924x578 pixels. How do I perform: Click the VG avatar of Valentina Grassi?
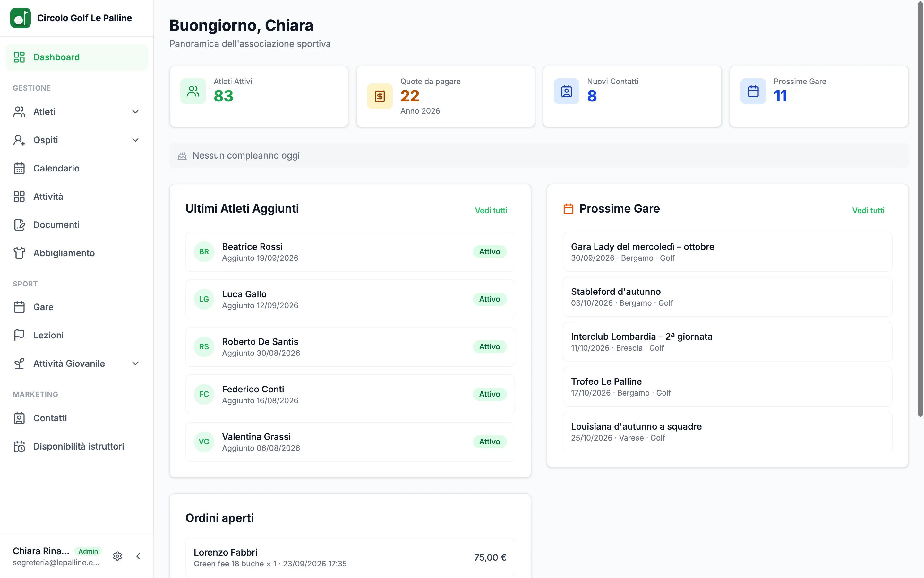[204, 442]
